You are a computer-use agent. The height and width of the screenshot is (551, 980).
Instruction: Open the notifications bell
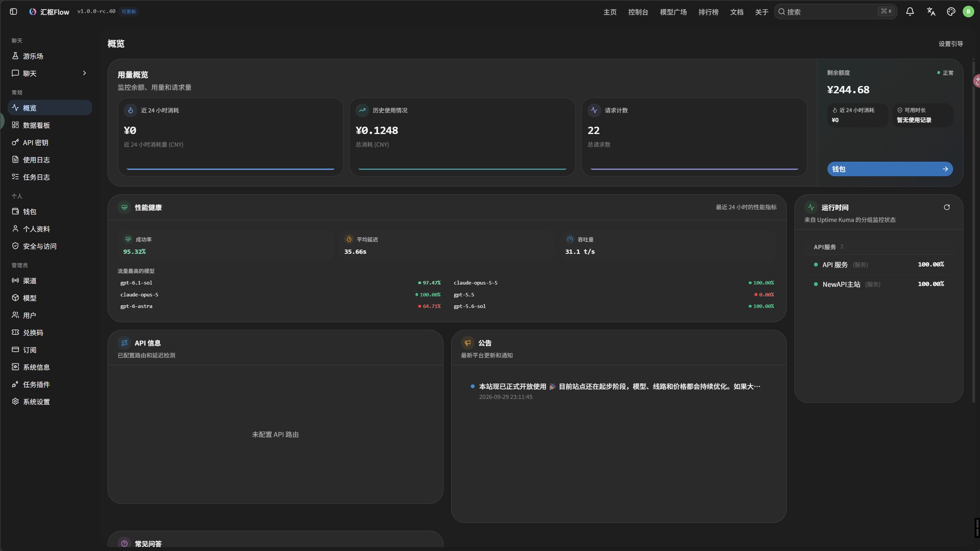pyautogui.click(x=910, y=12)
